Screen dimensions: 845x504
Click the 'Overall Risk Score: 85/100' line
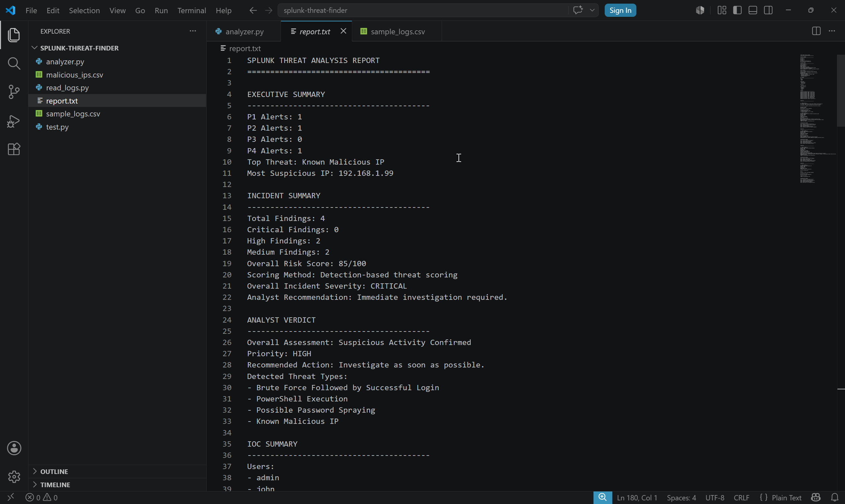click(x=306, y=264)
